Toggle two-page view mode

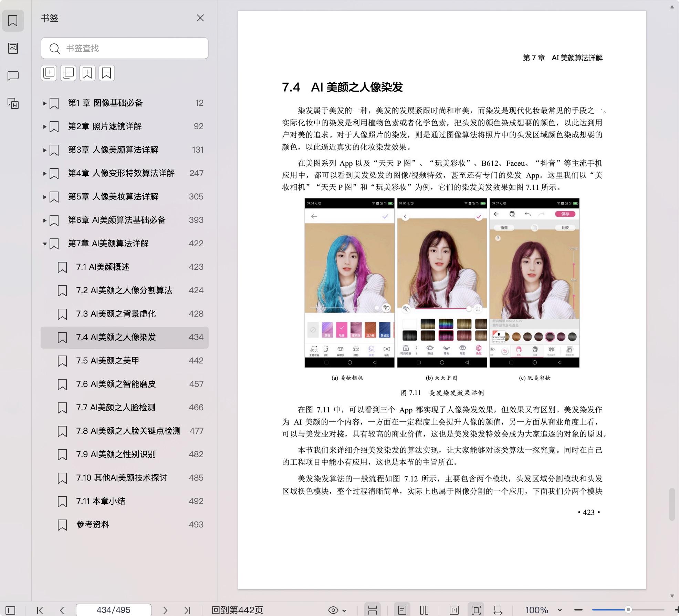click(424, 610)
